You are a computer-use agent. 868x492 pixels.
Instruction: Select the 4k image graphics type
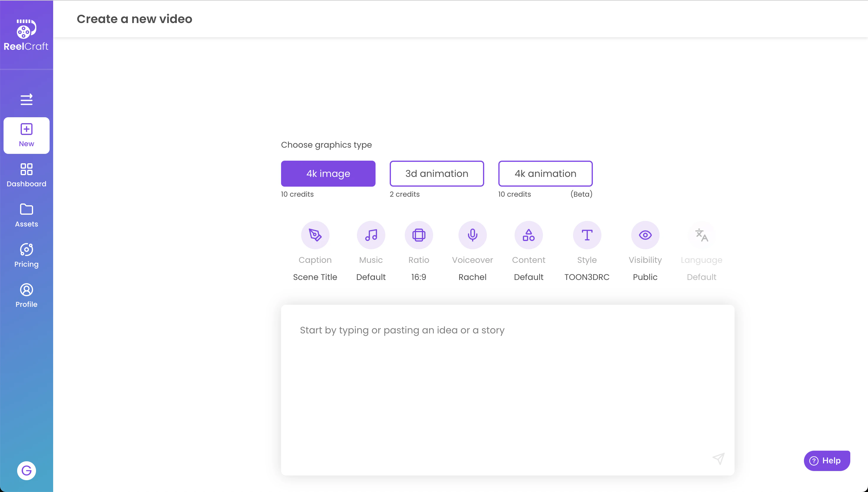328,173
